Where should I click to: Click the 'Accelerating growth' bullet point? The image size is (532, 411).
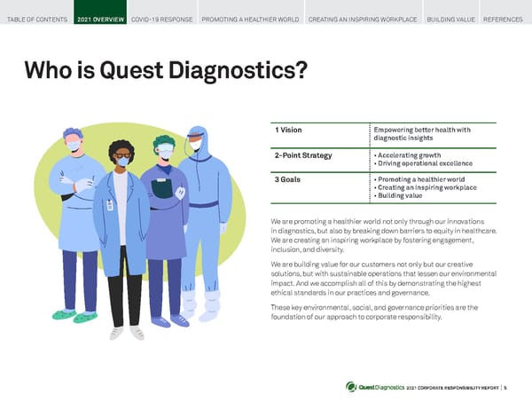[407, 155]
